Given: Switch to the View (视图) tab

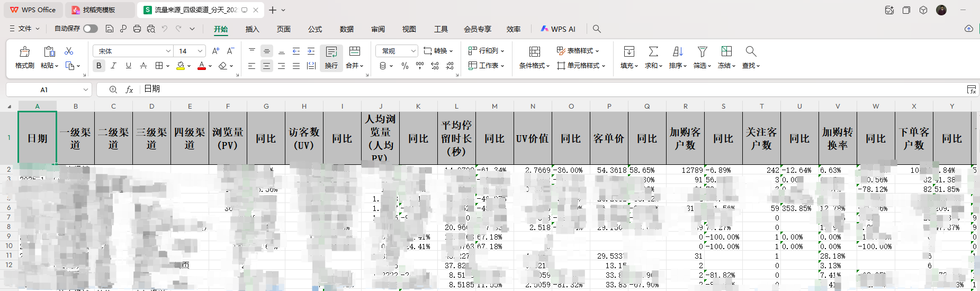Looking at the screenshot, I should point(409,29).
